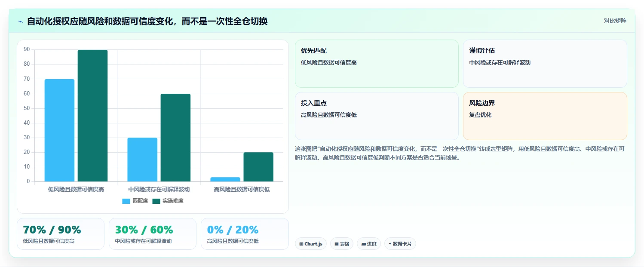Click the 对比矩阵 label in header
The width and height of the screenshot is (644, 267).
615,21
